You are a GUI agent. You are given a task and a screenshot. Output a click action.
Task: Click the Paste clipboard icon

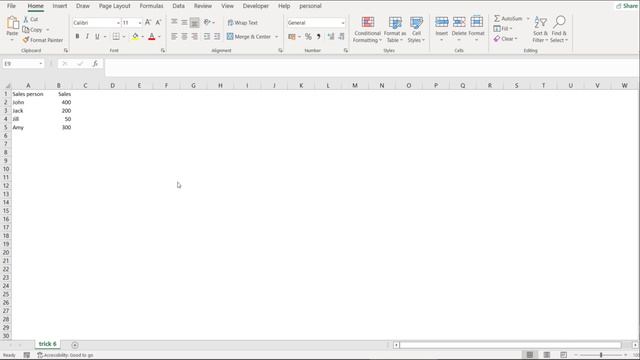(12, 22)
